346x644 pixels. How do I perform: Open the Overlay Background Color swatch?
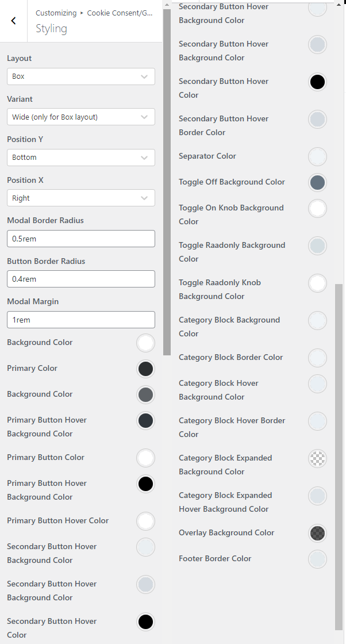pos(318,533)
